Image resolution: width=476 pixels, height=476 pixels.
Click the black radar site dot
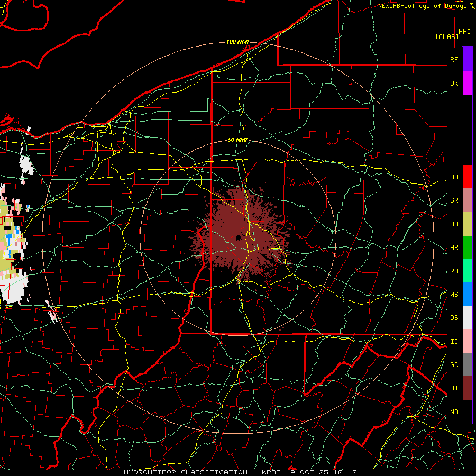click(x=239, y=237)
